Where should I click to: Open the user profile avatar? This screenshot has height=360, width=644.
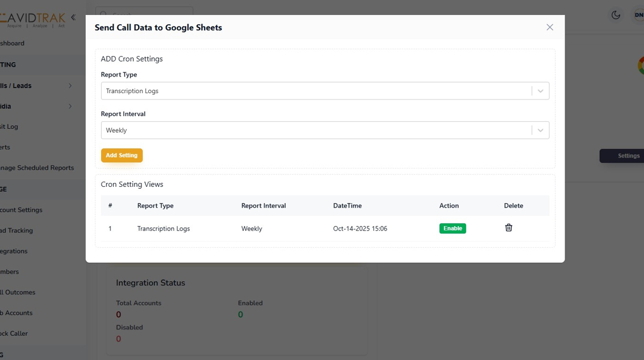pos(638,15)
